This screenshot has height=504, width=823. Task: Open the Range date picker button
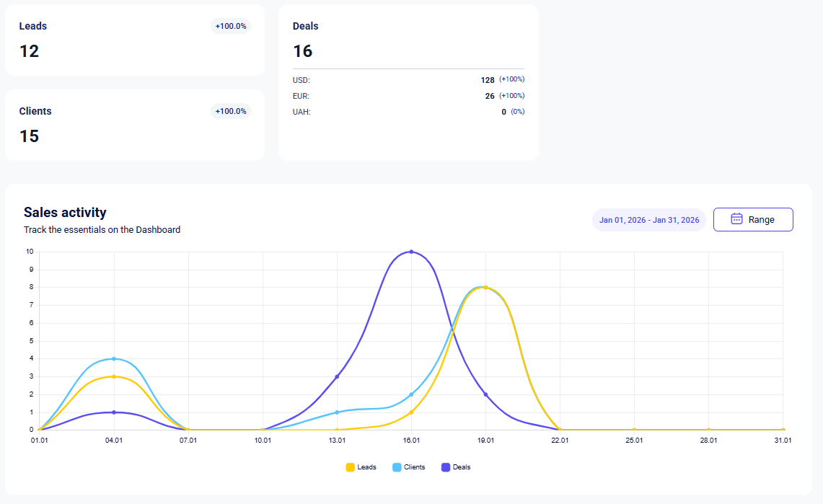pyautogui.click(x=753, y=219)
